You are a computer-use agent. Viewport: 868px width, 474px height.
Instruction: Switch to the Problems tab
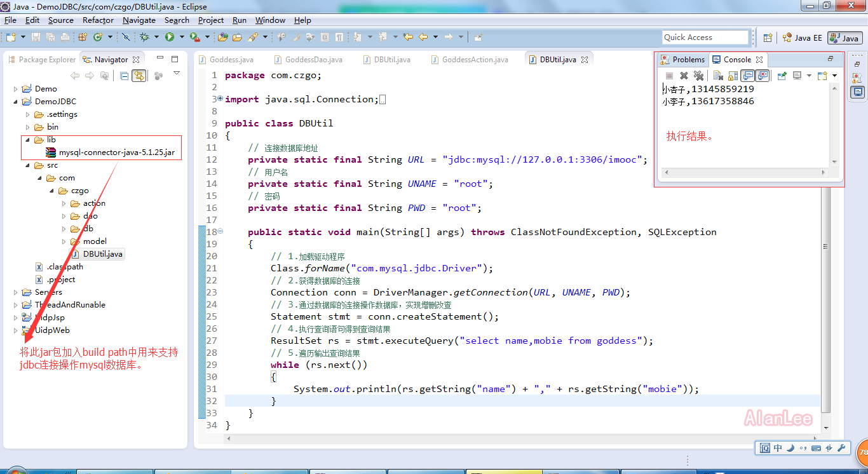click(x=682, y=59)
